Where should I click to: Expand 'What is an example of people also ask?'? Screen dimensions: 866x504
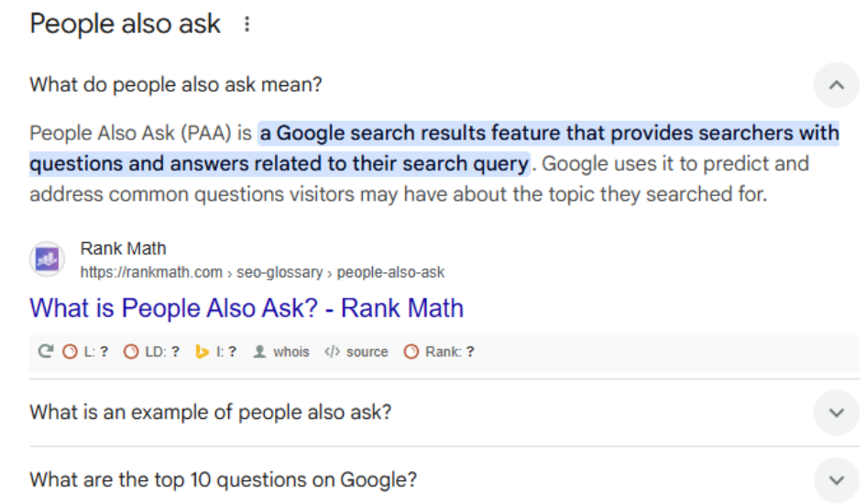coord(836,412)
